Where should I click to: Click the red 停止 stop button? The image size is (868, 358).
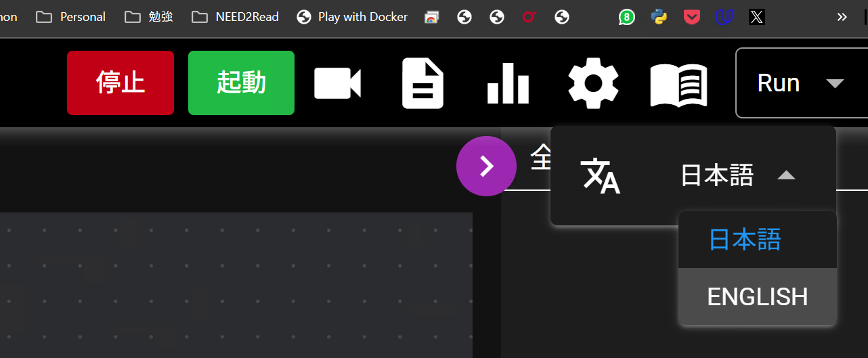[121, 83]
